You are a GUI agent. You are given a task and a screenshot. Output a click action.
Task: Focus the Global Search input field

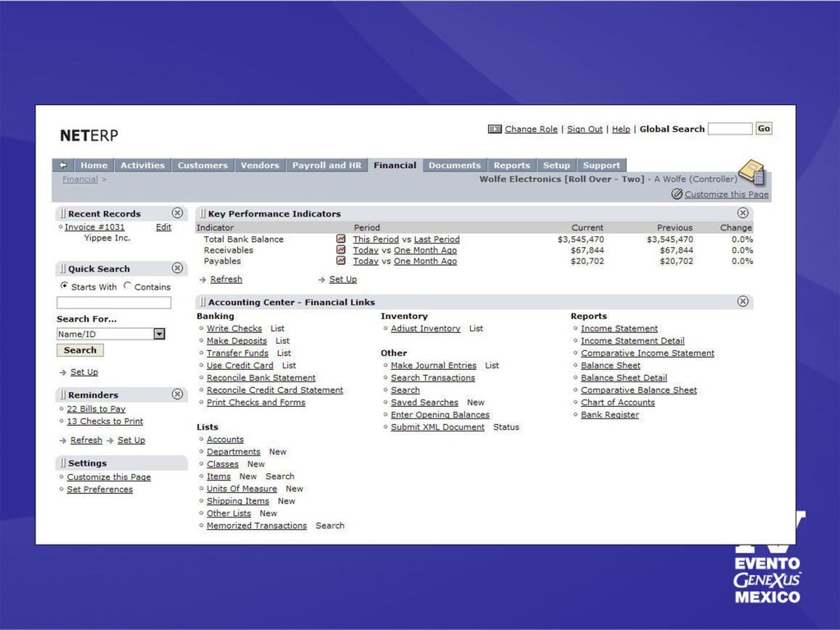pyautogui.click(x=730, y=129)
